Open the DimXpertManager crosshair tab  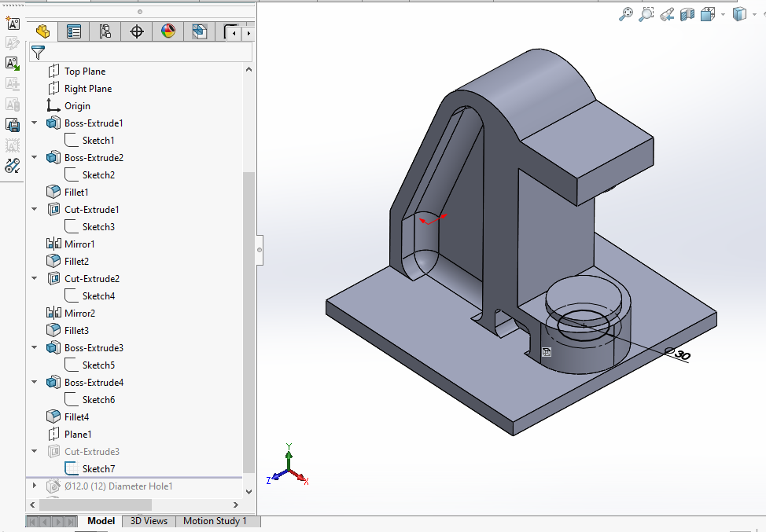point(137,31)
